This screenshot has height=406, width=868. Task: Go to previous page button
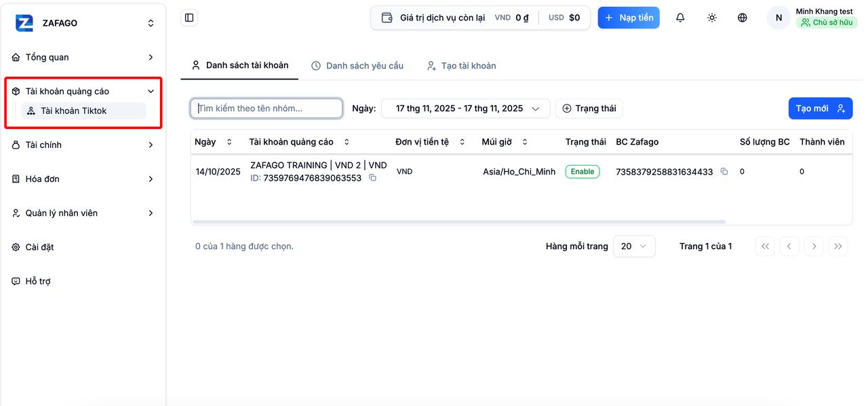pos(789,246)
